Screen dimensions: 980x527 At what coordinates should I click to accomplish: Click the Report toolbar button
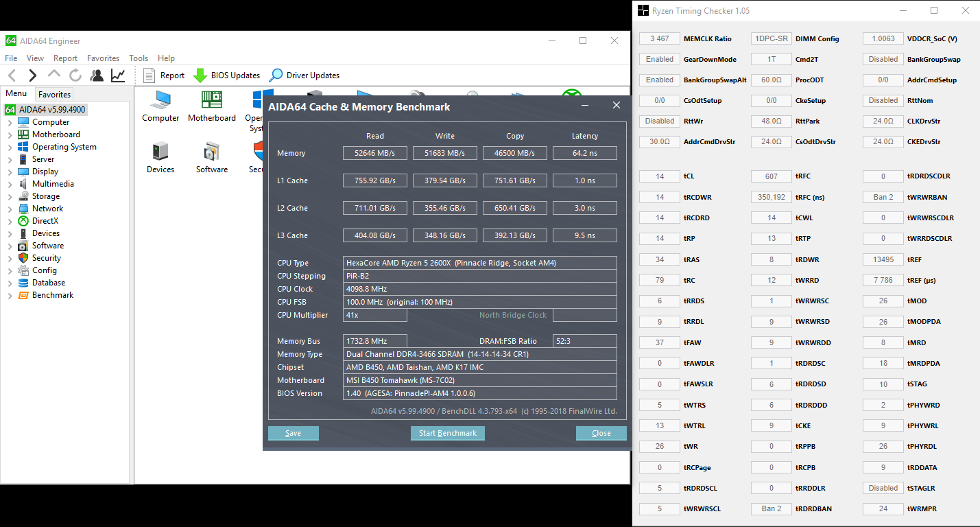click(165, 75)
